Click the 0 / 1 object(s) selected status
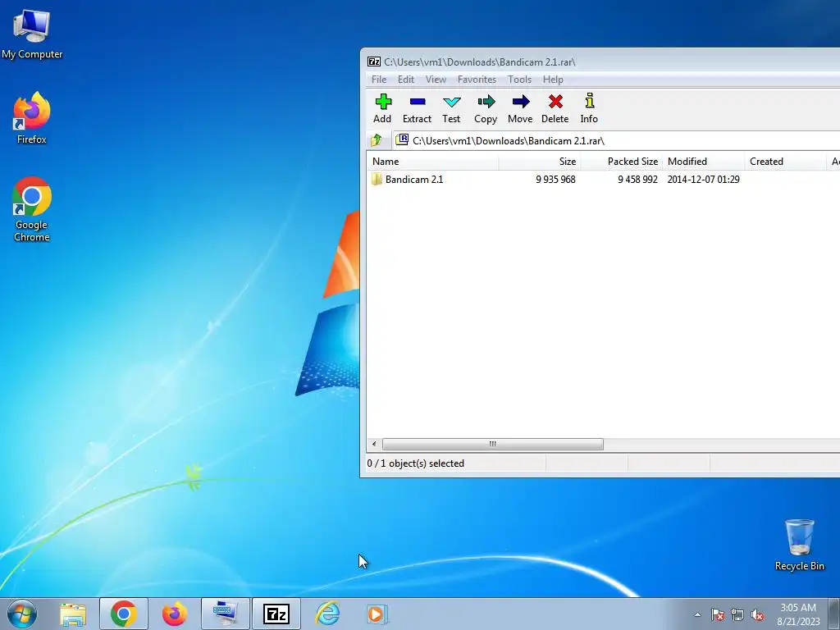This screenshot has height=630, width=840. [x=416, y=463]
